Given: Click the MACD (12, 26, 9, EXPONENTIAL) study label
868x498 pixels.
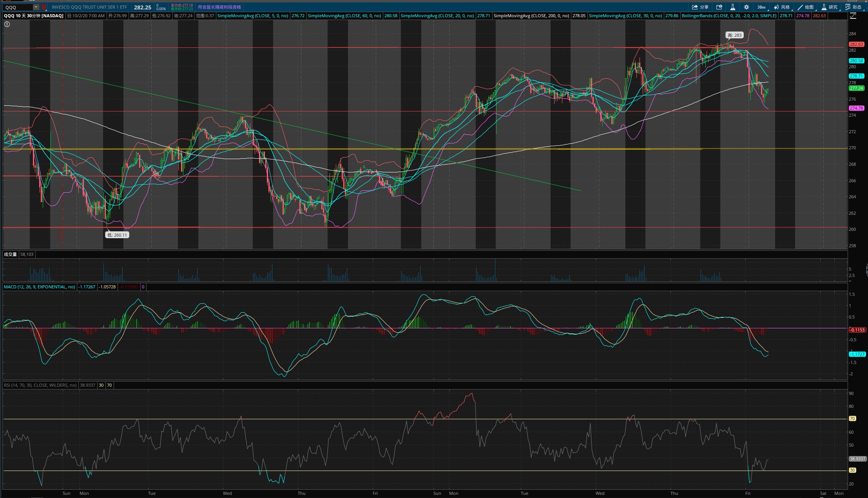Looking at the screenshot, I should tap(39, 287).
